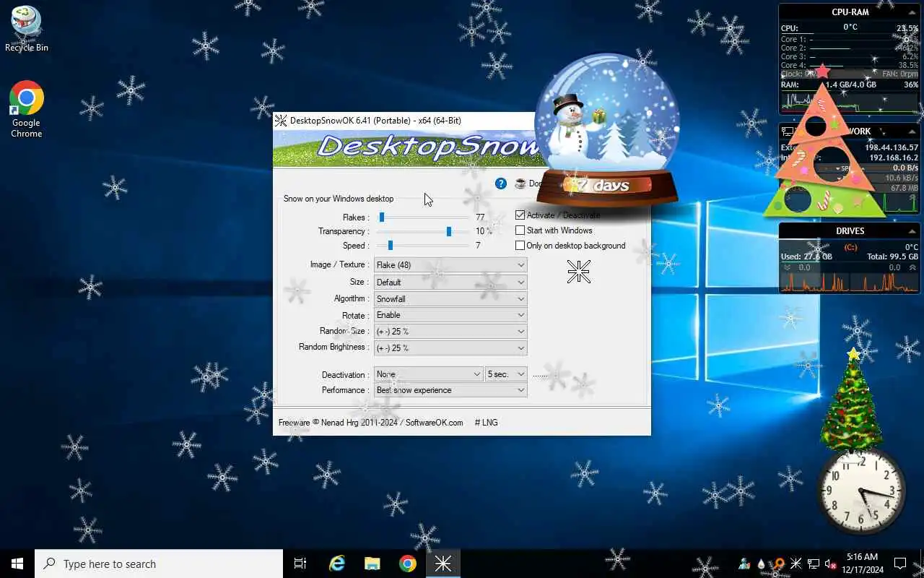The width and height of the screenshot is (924, 578).
Task: Expand the Algorithm dropdown showing Snowfall
Action: (450, 298)
